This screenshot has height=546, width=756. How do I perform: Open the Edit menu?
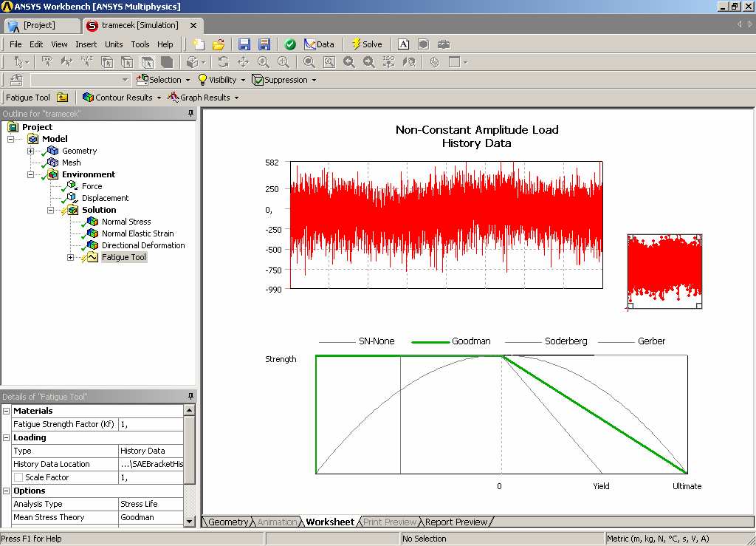(x=36, y=44)
